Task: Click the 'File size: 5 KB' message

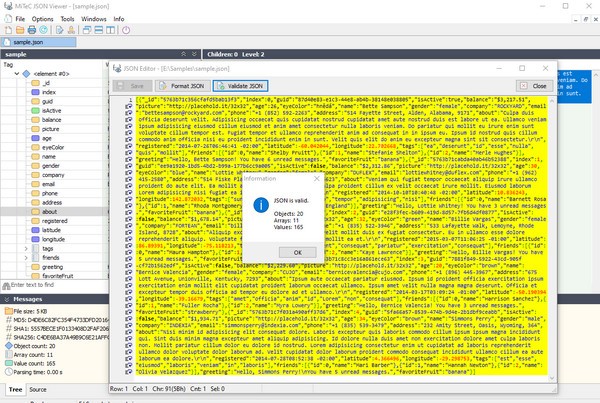Action: 30,311
